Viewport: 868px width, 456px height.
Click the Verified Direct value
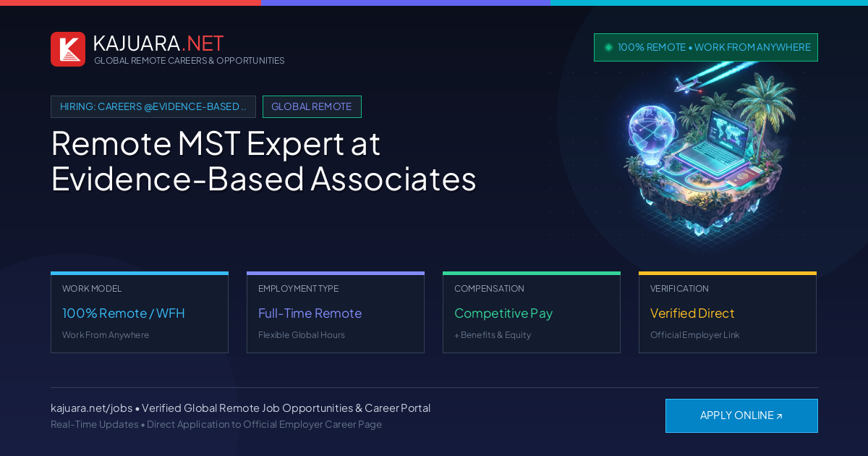(x=692, y=313)
